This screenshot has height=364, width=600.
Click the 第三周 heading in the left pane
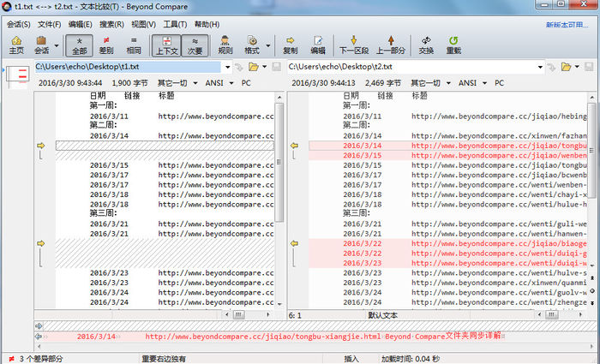point(104,214)
